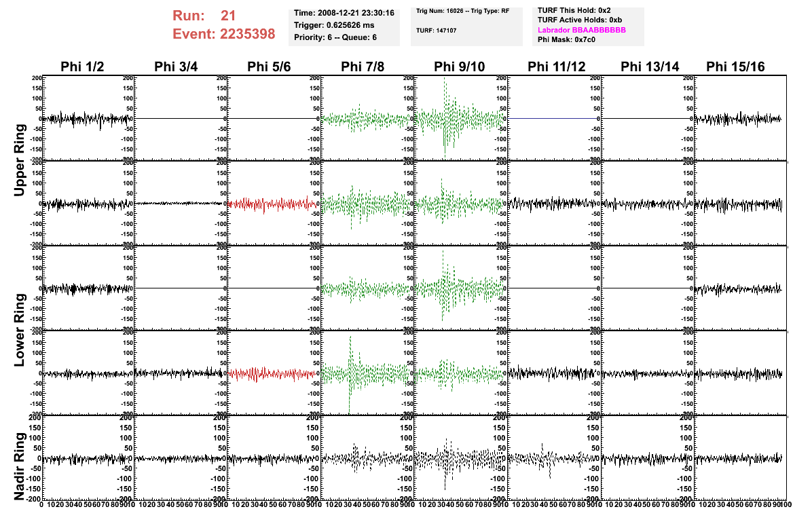Click the Priority: 6 -- Queue: 6 line

pos(335,37)
